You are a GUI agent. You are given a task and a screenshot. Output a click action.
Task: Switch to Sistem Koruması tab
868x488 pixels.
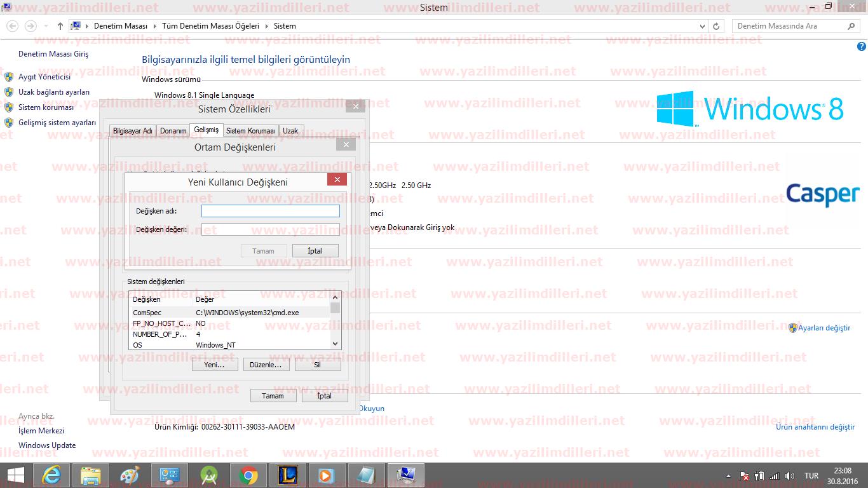[250, 131]
